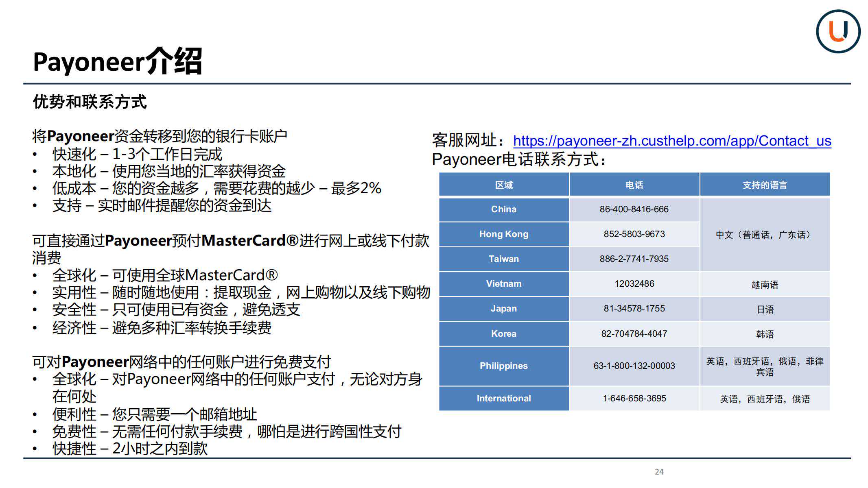Click phone number 81-34578-1755

[634, 309]
